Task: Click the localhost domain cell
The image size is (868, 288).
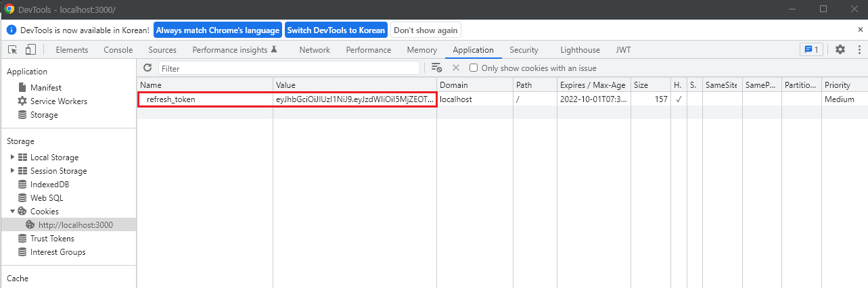Action: click(475, 99)
